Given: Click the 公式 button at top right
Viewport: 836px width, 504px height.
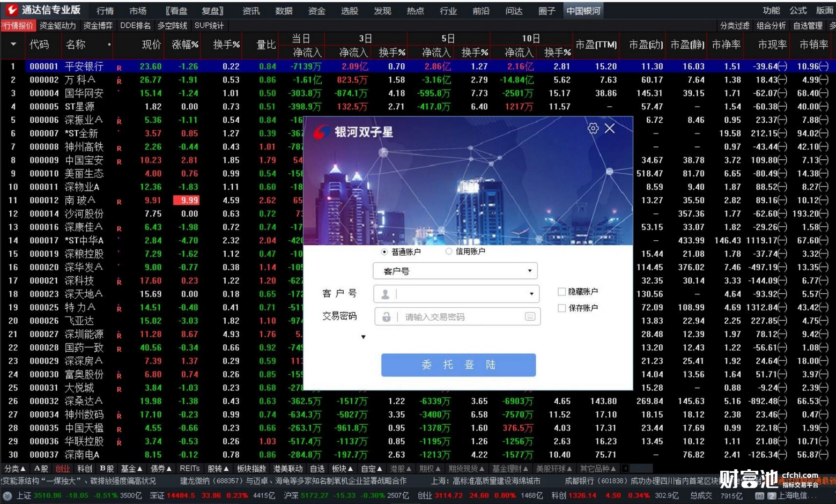Looking at the screenshot, I should point(798,10).
